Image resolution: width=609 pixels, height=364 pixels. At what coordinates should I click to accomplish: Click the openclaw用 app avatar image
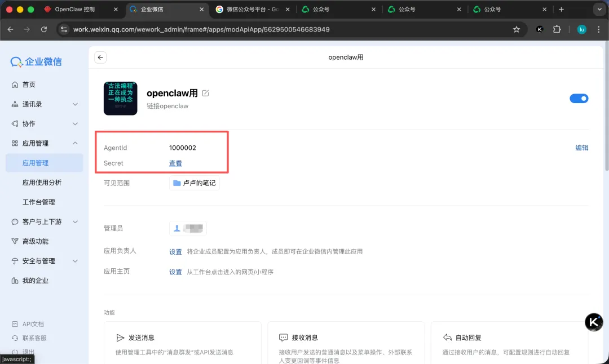[121, 98]
